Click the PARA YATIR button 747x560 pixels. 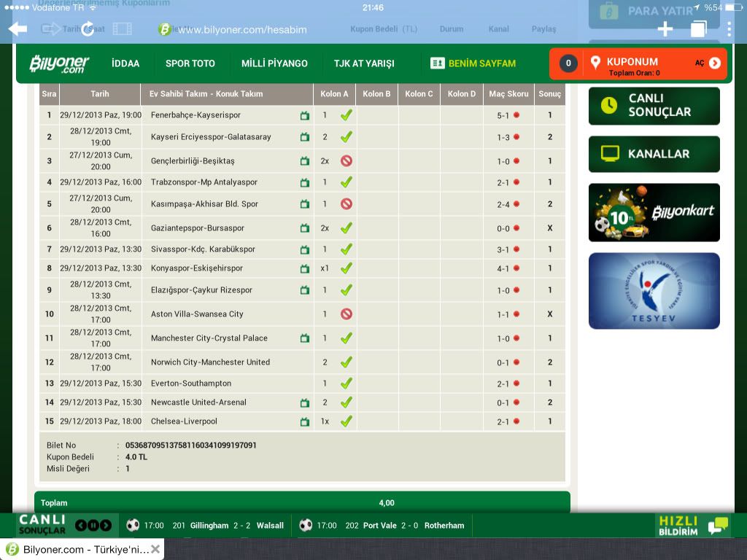tap(654, 12)
